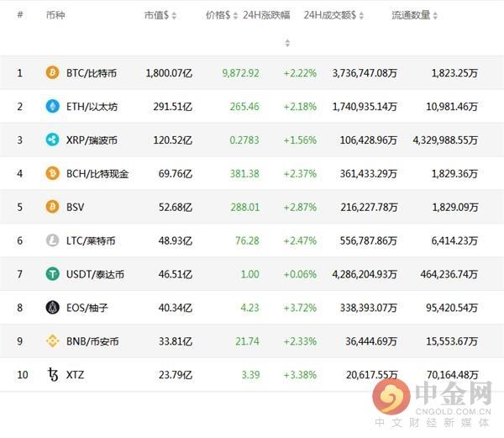Click the XRP ripple coin icon

[52, 140]
